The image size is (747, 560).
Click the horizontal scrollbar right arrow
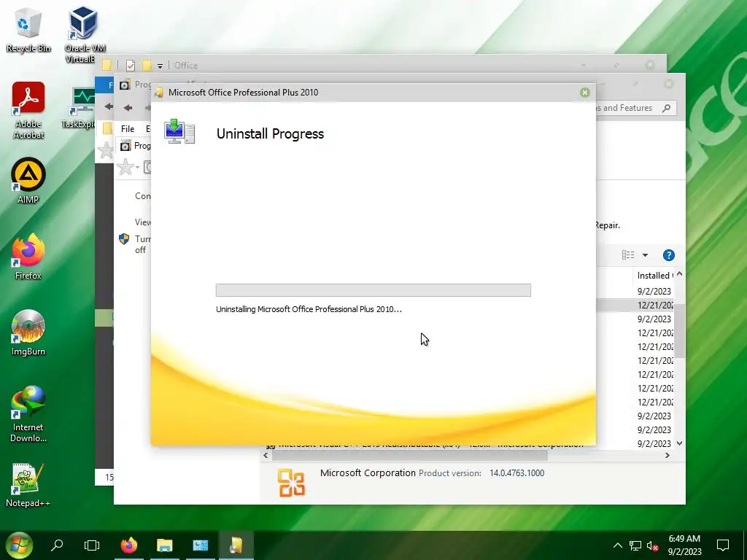[x=667, y=455]
